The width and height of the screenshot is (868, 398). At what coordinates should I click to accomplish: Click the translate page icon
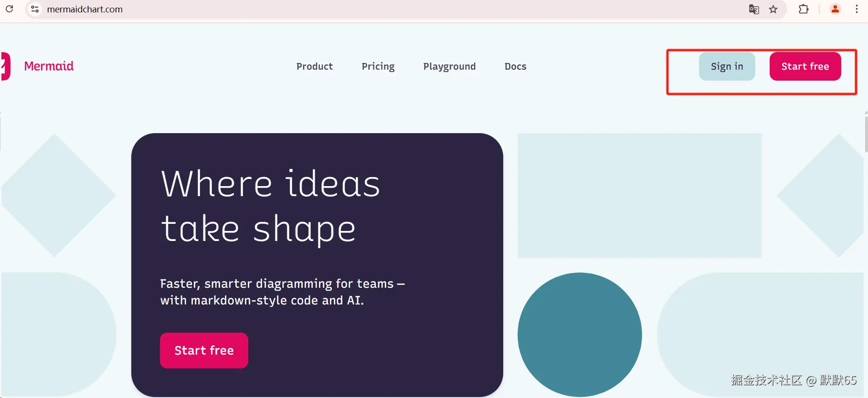(754, 9)
